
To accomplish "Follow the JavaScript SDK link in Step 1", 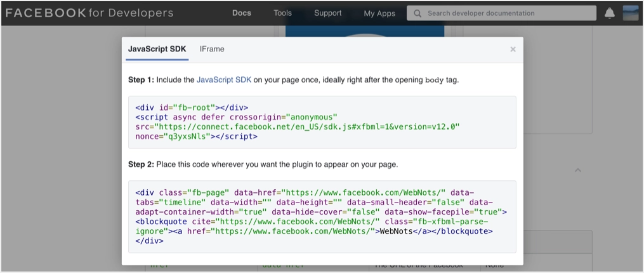I will 224,80.
